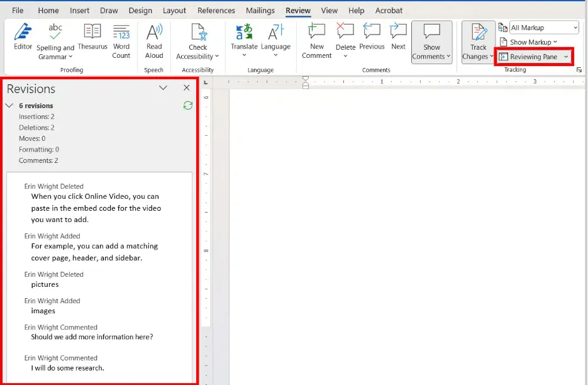Click the Reviewing Pane button
The height and width of the screenshot is (385, 588).
(x=528, y=57)
